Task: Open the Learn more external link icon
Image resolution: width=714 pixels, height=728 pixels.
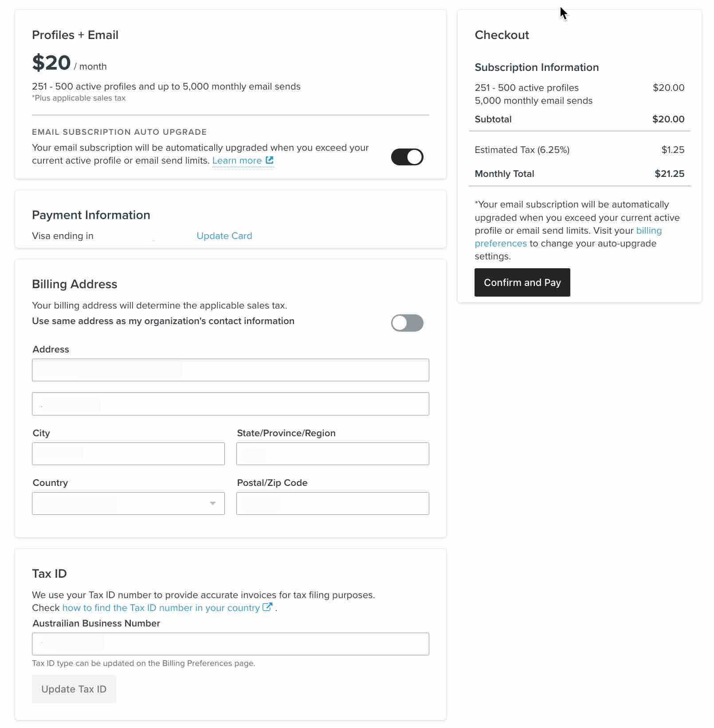Action: 270,160
